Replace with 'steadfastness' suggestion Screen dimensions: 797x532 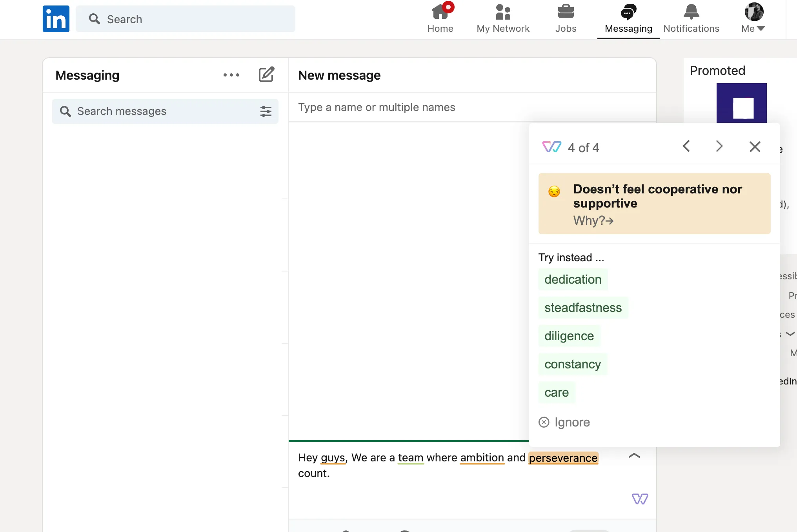(583, 308)
